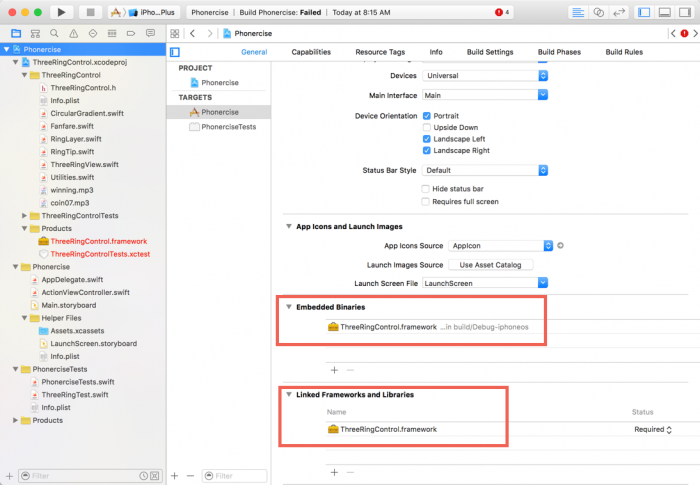
Task: Go back in editor history
Action: (x=192, y=33)
